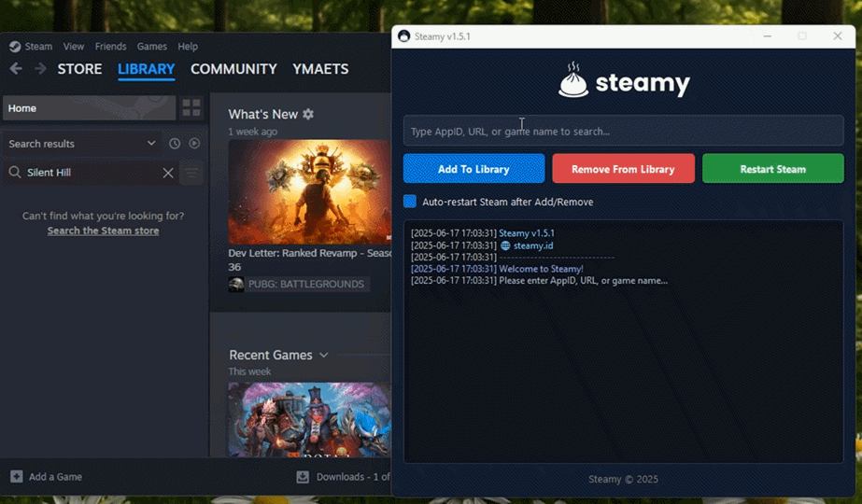Click the Add To Library button
The width and height of the screenshot is (862, 504).
click(473, 169)
